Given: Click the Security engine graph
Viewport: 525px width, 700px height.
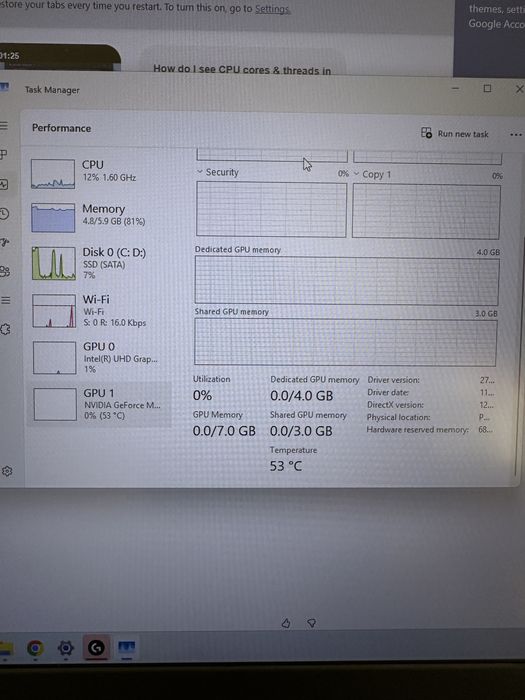Looking at the screenshot, I should [x=271, y=209].
